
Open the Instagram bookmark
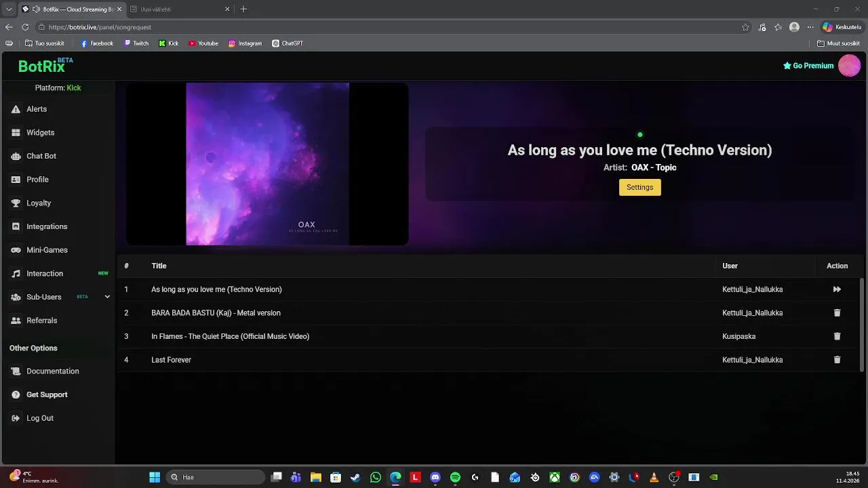tap(245, 43)
